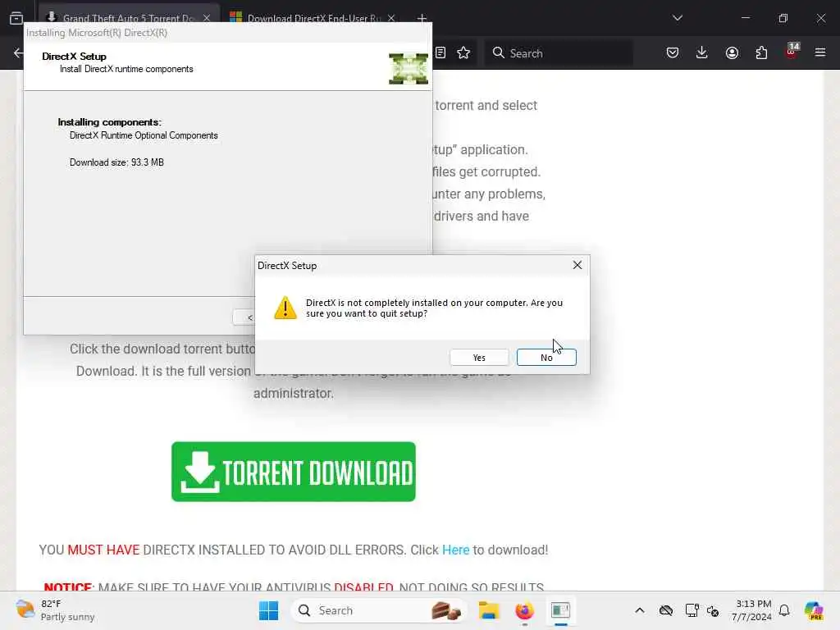Bookmark this page with the star icon

[463, 52]
